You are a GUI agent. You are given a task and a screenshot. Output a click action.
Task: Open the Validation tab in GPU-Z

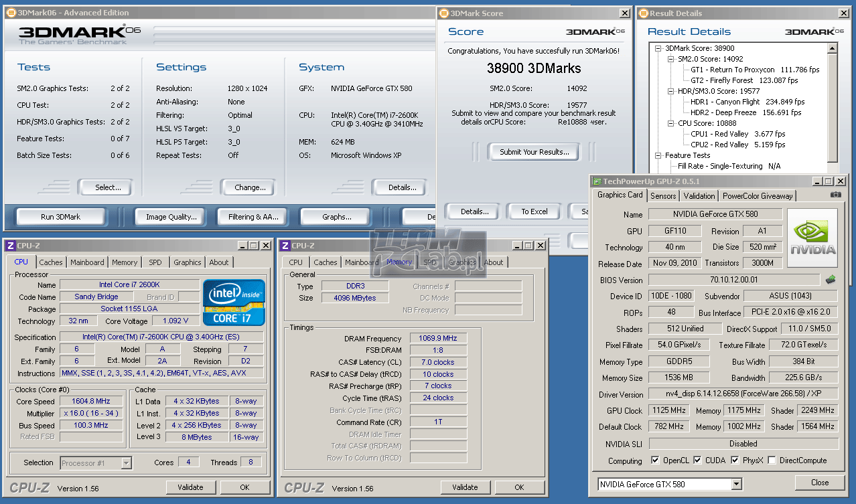(699, 195)
